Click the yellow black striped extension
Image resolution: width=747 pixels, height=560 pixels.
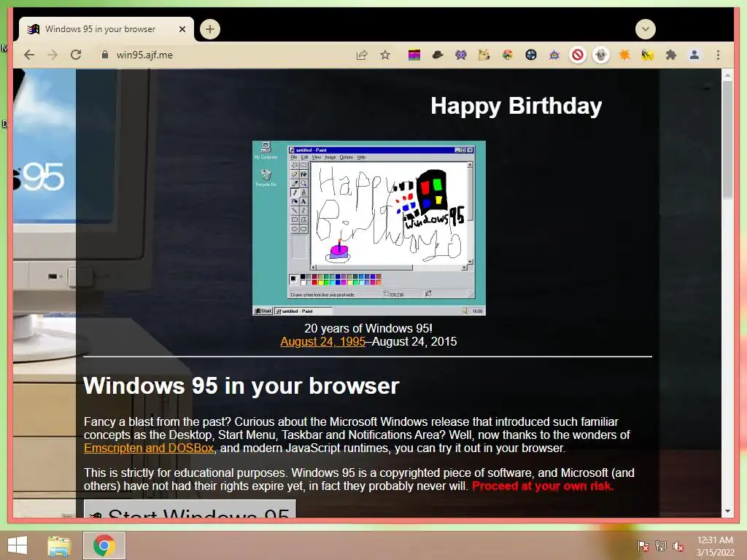[648, 55]
